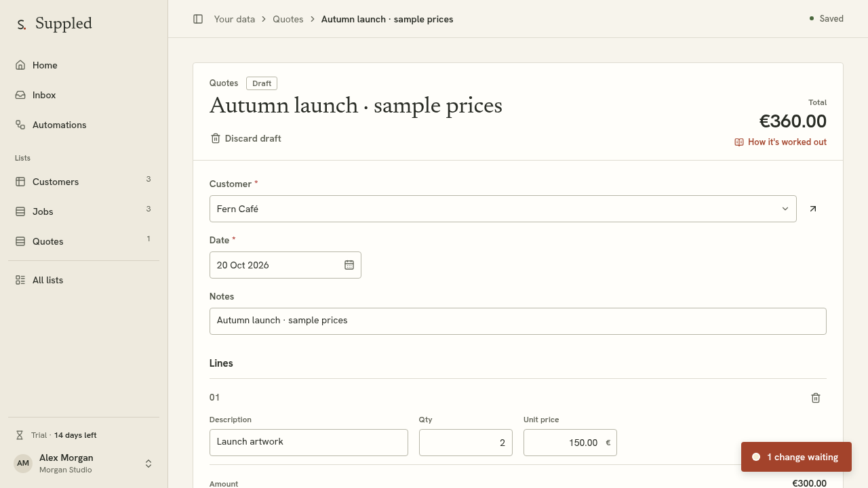Click the Home house icon
The image size is (868, 488).
tap(20, 65)
